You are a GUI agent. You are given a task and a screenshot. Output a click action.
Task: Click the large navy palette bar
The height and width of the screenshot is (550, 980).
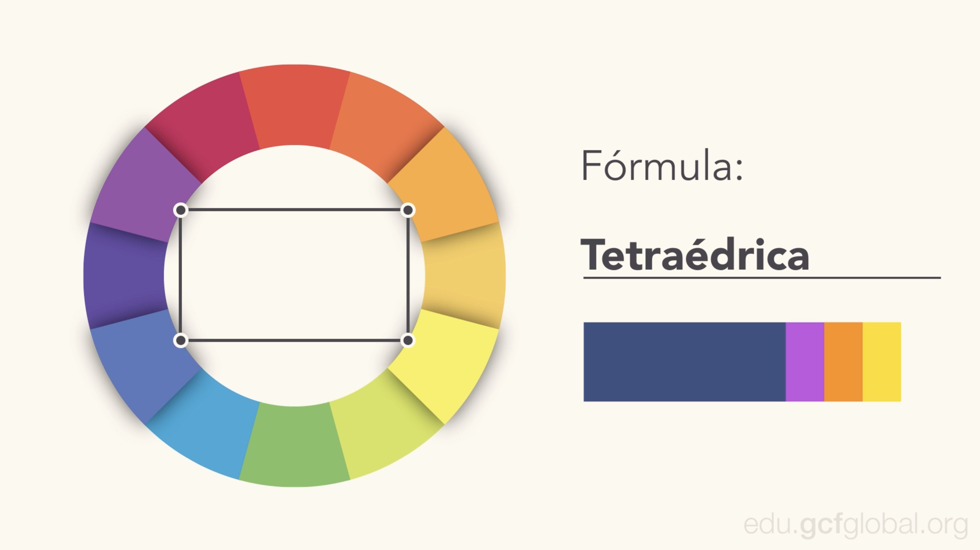pyautogui.click(x=684, y=362)
